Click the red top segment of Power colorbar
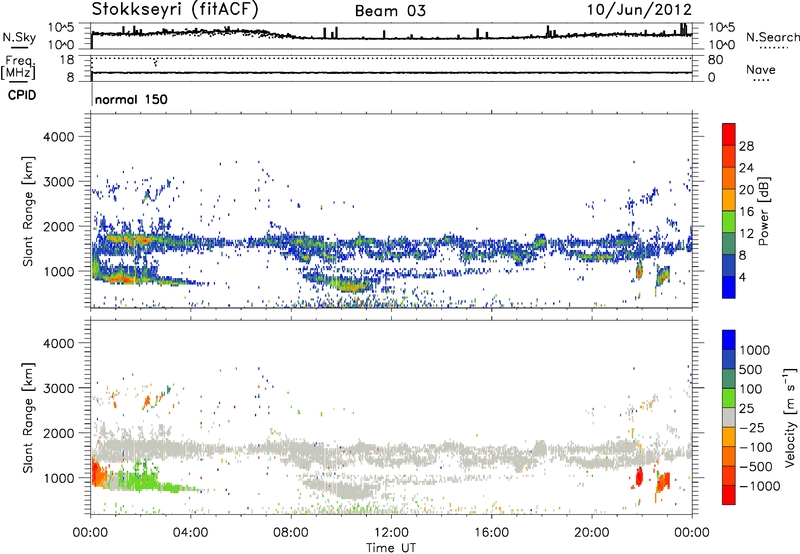Screen dimensions: 800x554 pos(729,134)
